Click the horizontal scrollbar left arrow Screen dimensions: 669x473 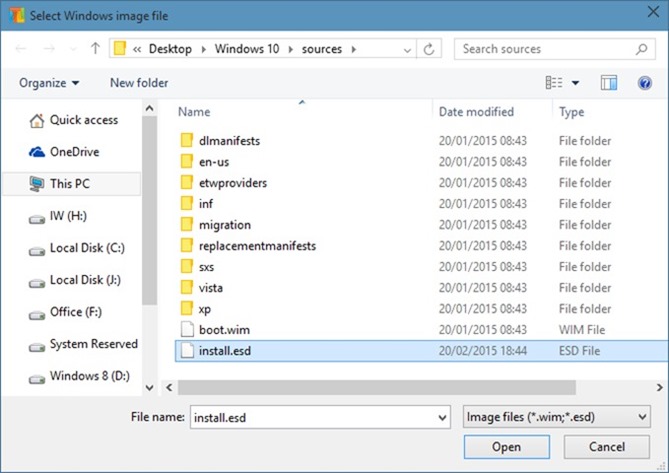click(169, 388)
